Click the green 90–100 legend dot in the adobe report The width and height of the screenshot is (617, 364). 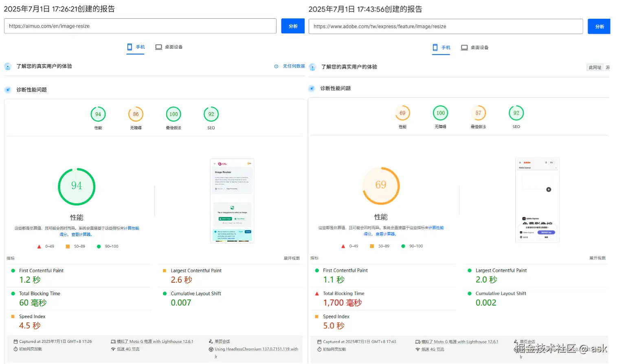[x=403, y=246]
